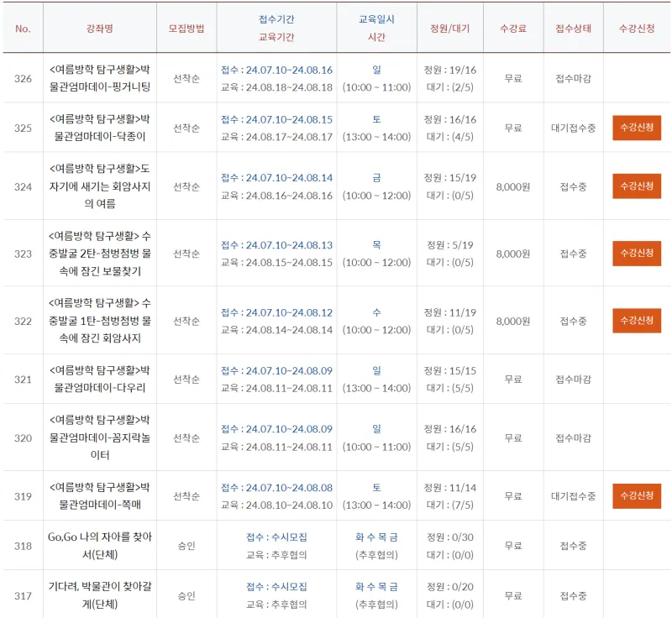Open 기다려, 박물관이 찾아갈게 course title
Screen dimensions: 672x618
coord(100,595)
